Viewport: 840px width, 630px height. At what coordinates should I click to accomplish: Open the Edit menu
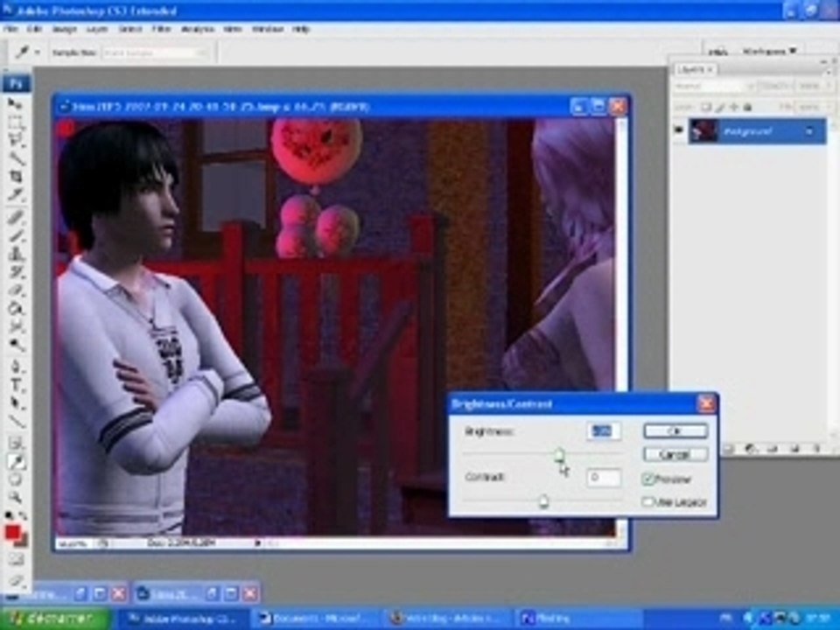pos(34,29)
